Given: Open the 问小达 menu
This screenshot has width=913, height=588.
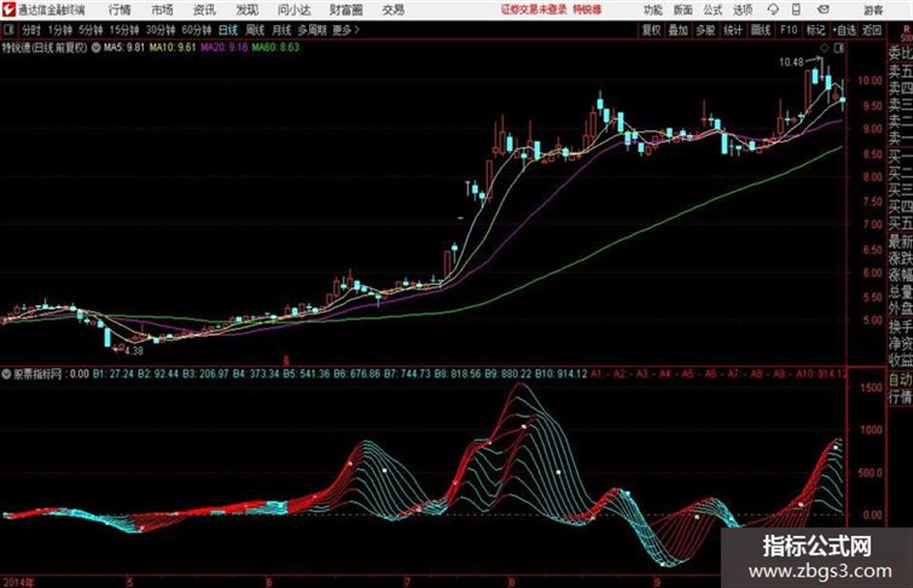Looking at the screenshot, I should tap(294, 10).
